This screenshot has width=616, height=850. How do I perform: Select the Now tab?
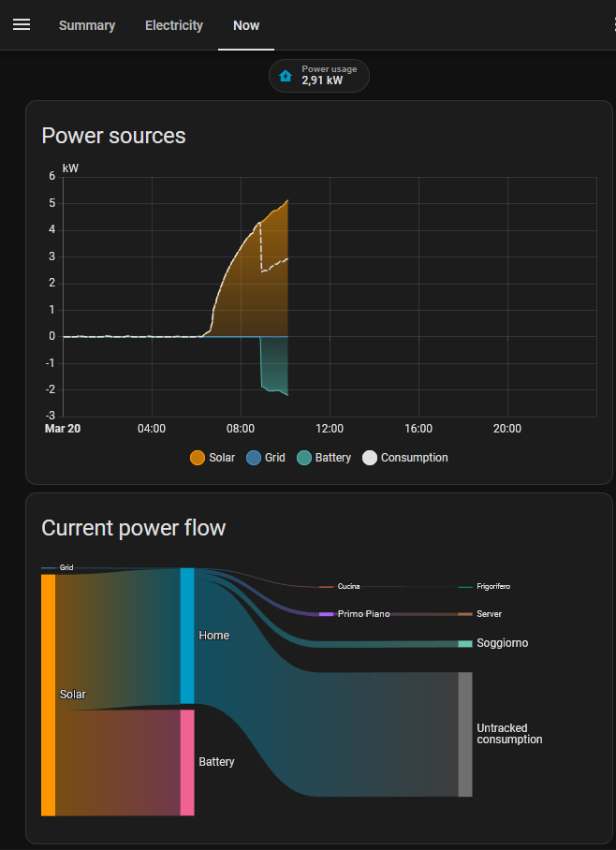point(246,25)
